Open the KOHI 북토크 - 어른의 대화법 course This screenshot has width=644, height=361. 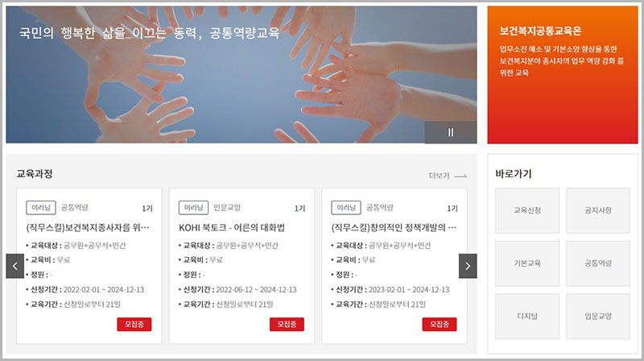[x=232, y=228]
